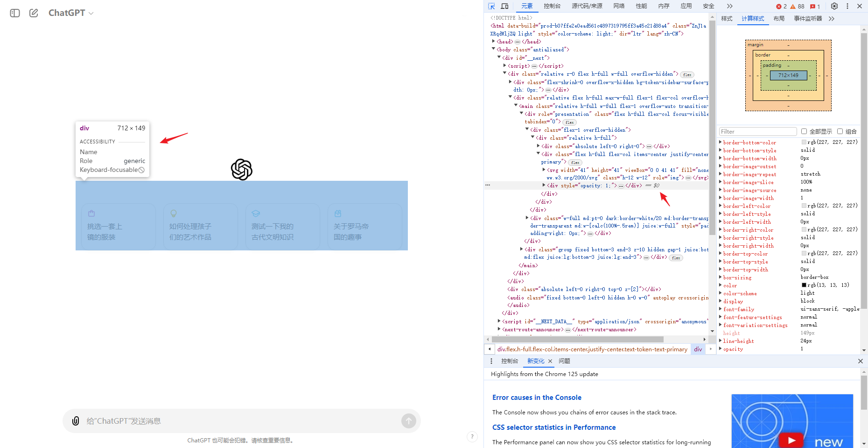Click the inspect element picker icon
868x448 pixels.
coord(491,6)
